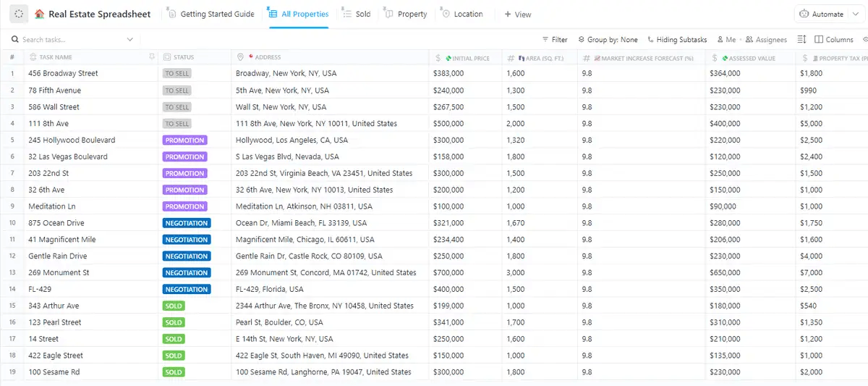
Task: Change SOLD status of 100 Sesame Rd
Action: tap(174, 372)
